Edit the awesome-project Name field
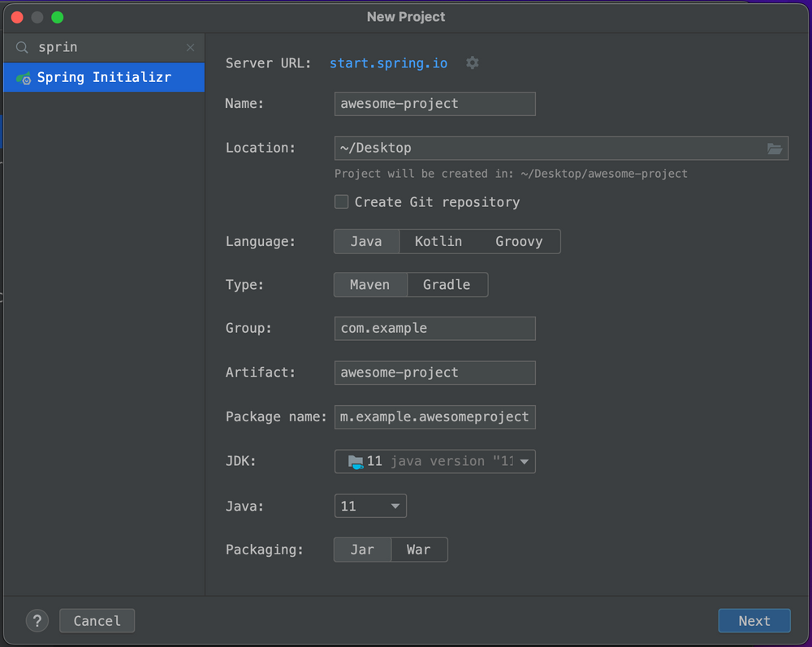 pyautogui.click(x=434, y=104)
